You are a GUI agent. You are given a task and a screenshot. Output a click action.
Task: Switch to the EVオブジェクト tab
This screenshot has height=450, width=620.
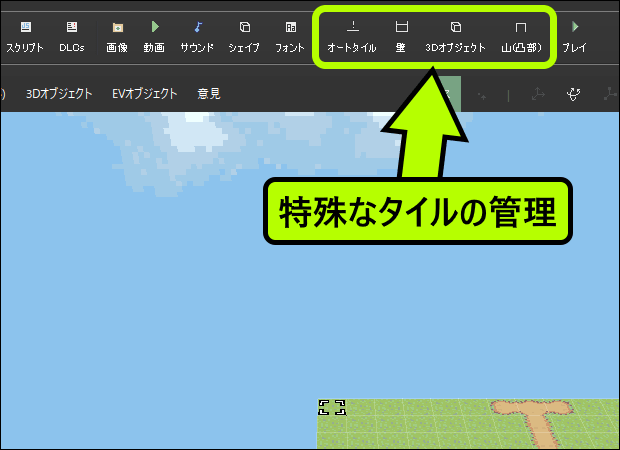144,94
